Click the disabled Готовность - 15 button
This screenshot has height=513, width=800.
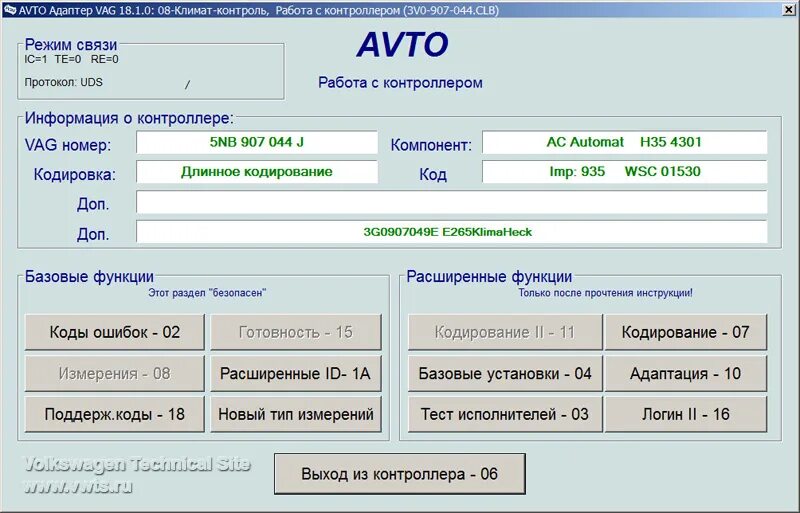[296, 332]
